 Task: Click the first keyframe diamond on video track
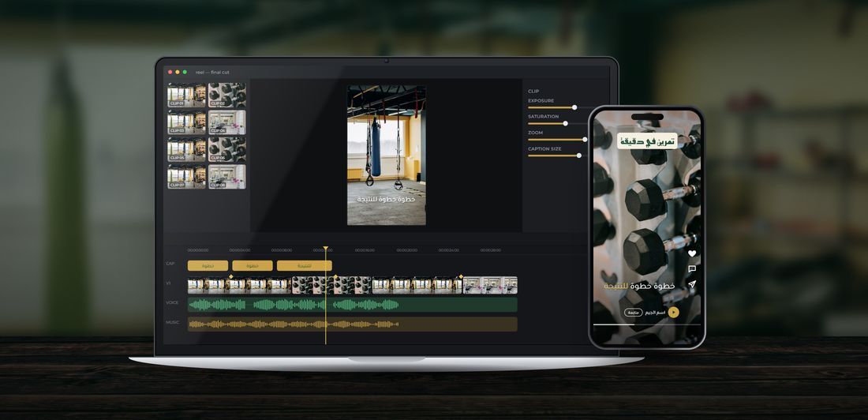[x=230, y=276]
